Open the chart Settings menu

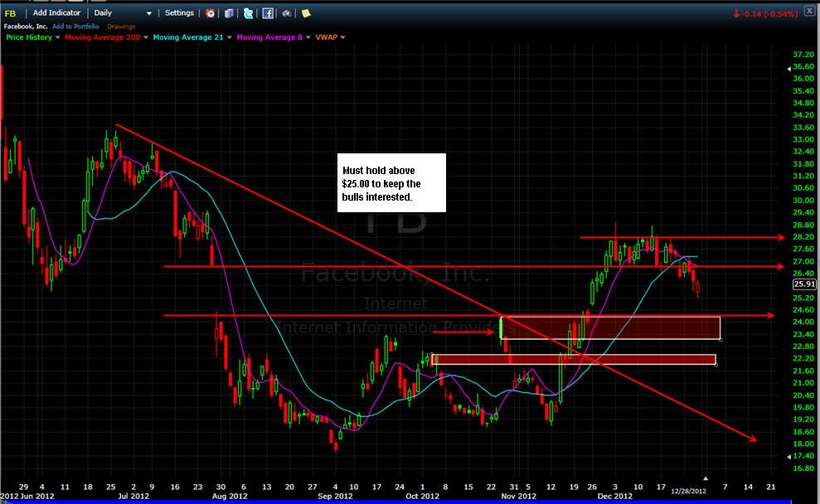point(179,13)
